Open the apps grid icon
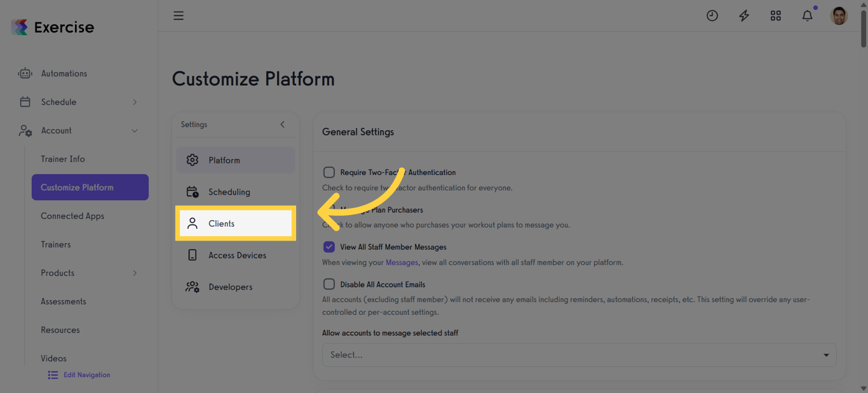868x393 pixels. pyautogui.click(x=776, y=15)
